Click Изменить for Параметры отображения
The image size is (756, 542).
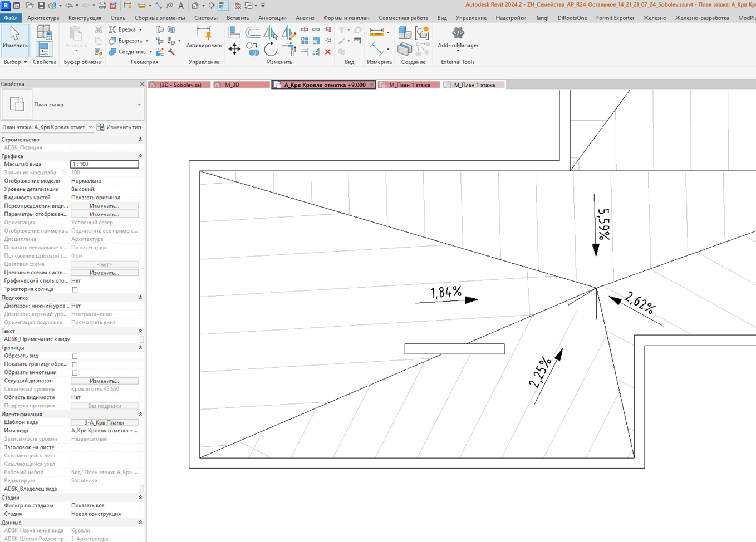(x=105, y=214)
